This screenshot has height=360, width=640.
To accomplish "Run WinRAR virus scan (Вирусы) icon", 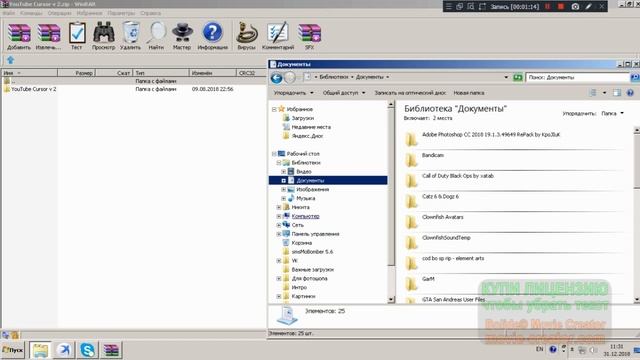I will click(247, 36).
